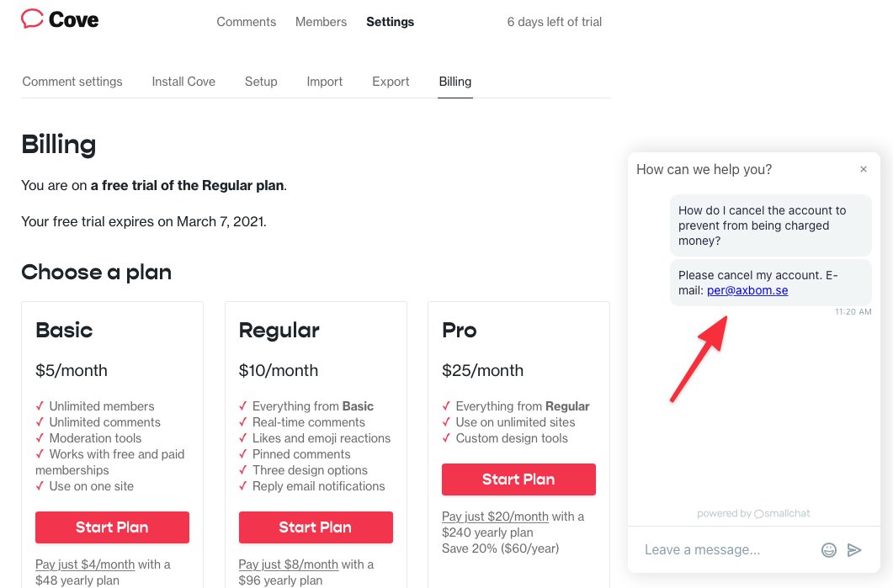Click the per@axbom.se email link
893x588 pixels.
(747, 290)
